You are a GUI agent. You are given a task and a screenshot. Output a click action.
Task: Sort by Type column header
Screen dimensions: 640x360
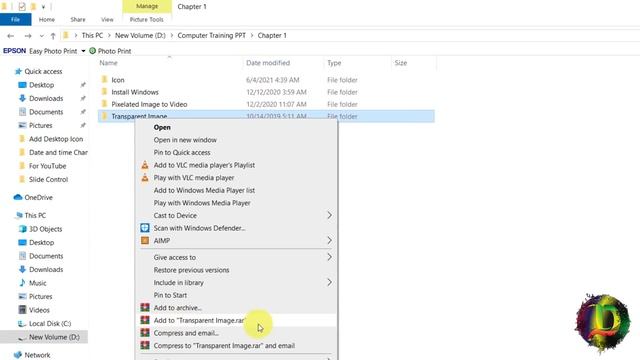tap(334, 63)
